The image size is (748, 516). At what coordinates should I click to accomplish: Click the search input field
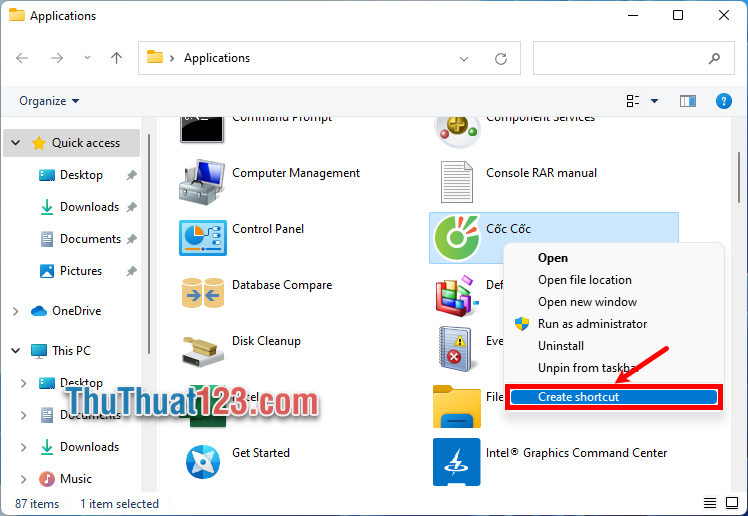click(633, 58)
